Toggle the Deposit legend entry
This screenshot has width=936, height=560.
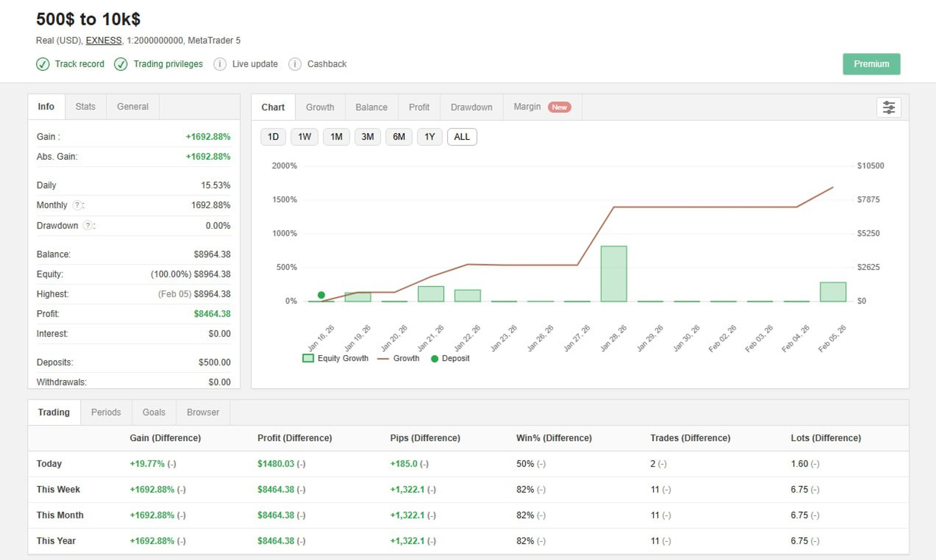click(450, 358)
